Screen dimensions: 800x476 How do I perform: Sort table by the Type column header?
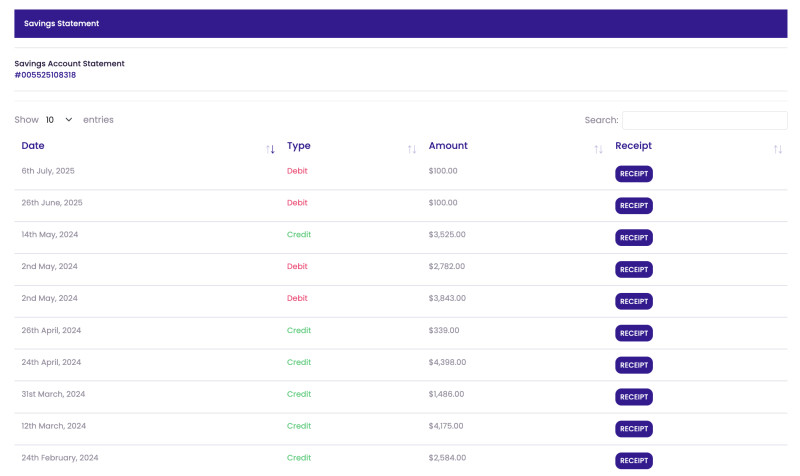[x=298, y=146]
